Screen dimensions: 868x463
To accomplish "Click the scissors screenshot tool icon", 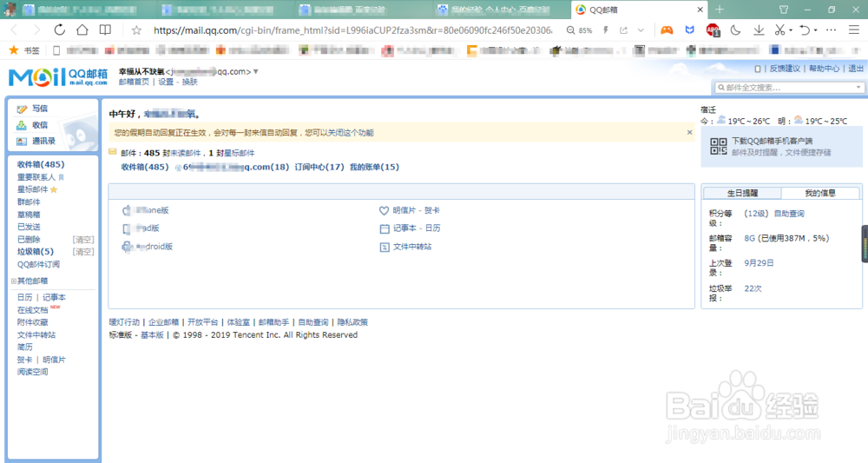I will [x=779, y=30].
